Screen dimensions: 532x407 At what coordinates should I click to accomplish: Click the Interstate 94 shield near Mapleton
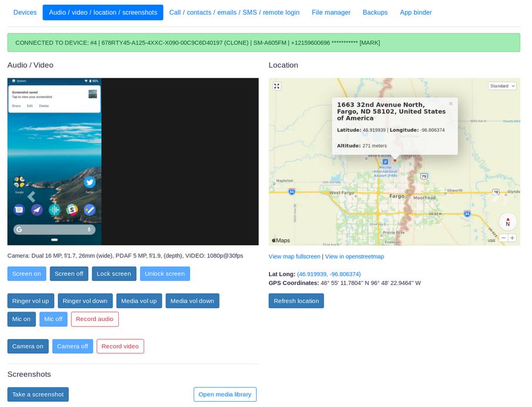pyautogui.click(x=291, y=192)
